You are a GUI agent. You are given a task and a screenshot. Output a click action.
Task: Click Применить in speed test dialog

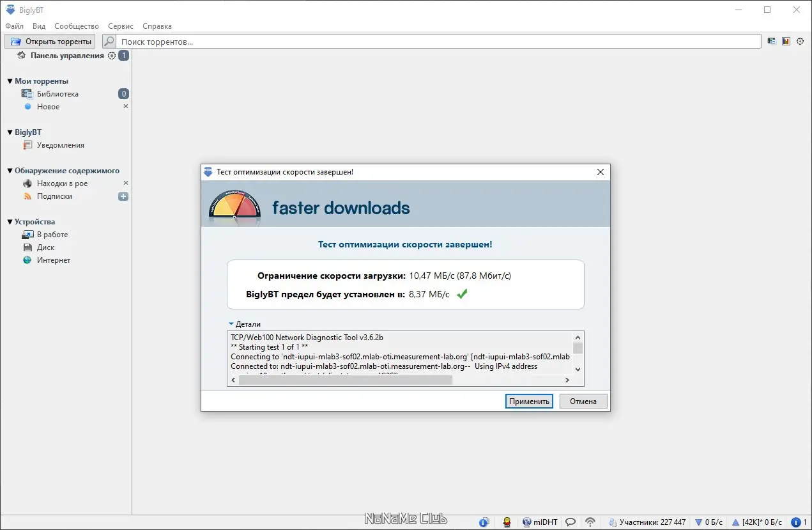point(528,401)
